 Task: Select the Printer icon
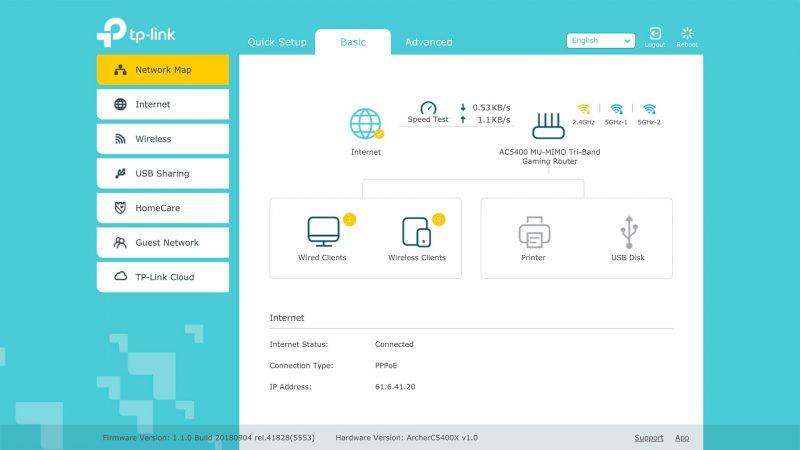(534, 232)
